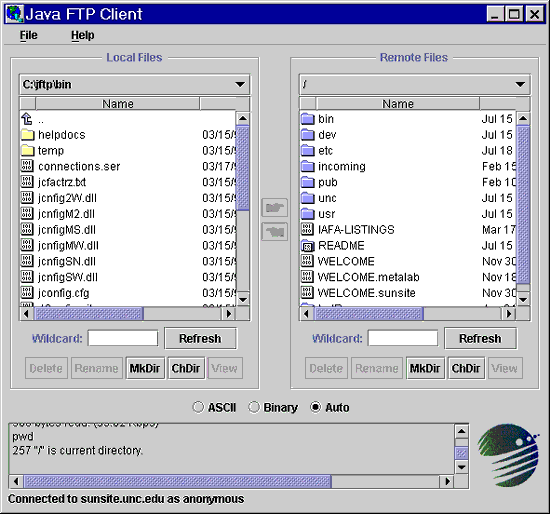Select the remote etc folder icon
The height and width of the screenshot is (514, 550).
click(x=308, y=151)
